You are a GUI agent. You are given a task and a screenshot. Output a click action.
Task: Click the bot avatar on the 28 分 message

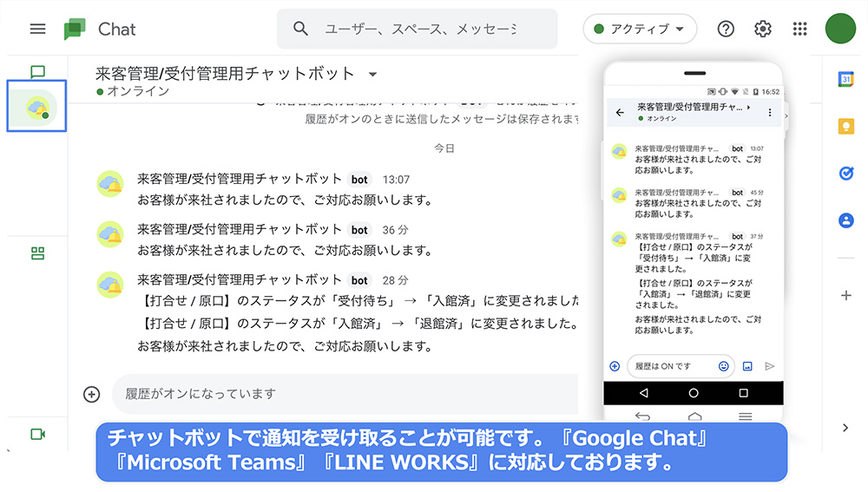click(110, 285)
